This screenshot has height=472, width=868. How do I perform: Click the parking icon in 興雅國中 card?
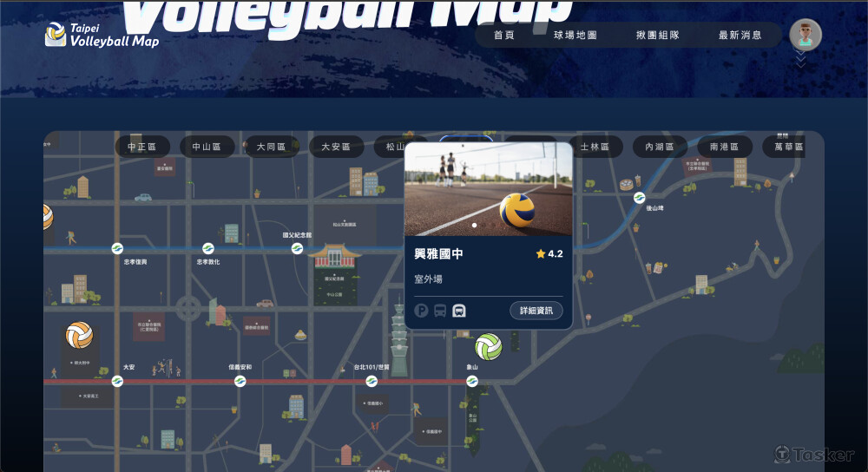pyautogui.click(x=422, y=311)
